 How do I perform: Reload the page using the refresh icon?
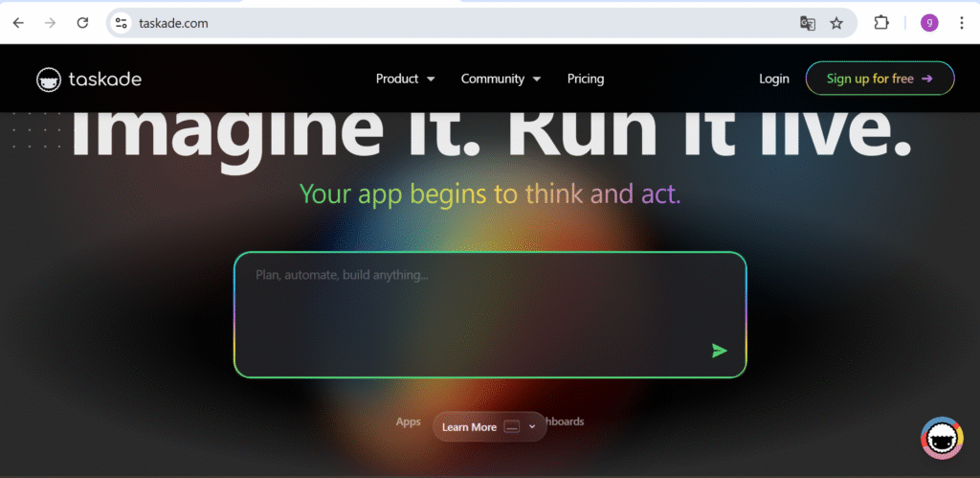tap(82, 23)
